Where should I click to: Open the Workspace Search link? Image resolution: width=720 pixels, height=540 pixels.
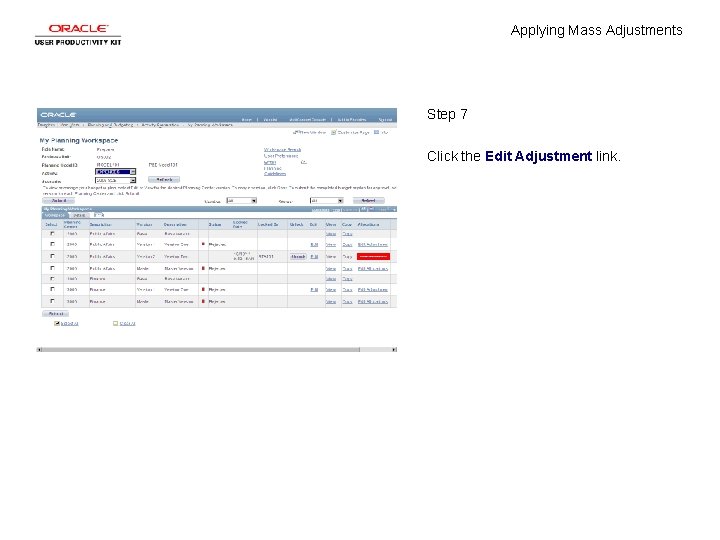[x=282, y=150]
